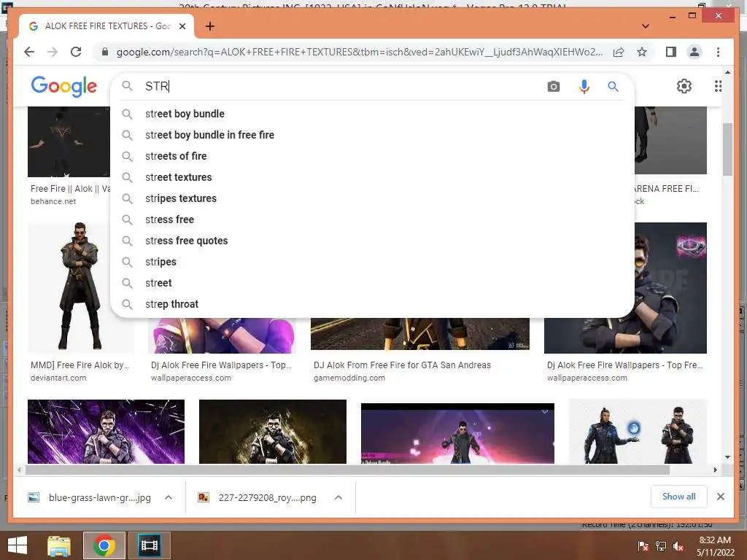Open File Explorer from taskbar

coord(59,545)
